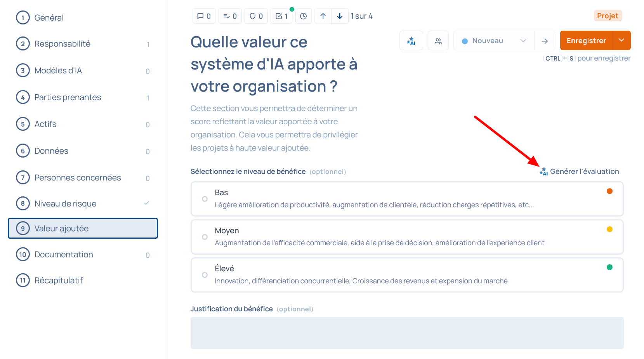Click the AI assistant star icon
This screenshot has height=359, width=644.
click(411, 41)
